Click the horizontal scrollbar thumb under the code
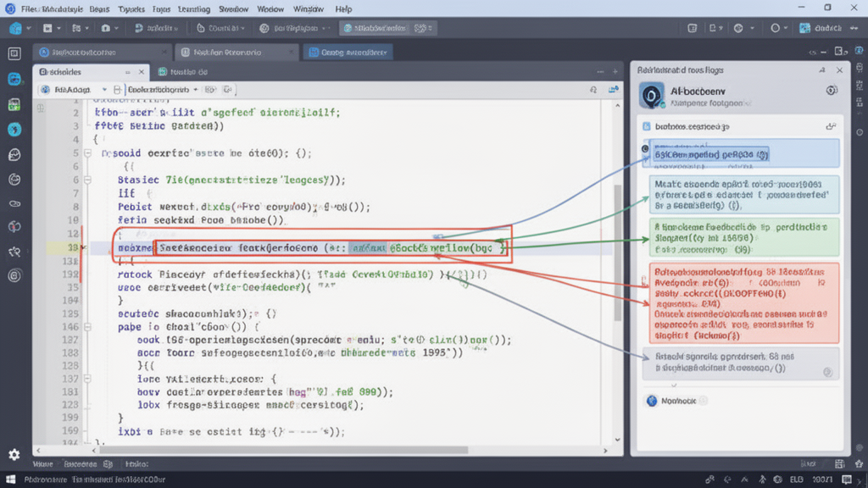868x488 pixels. point(283,451)
